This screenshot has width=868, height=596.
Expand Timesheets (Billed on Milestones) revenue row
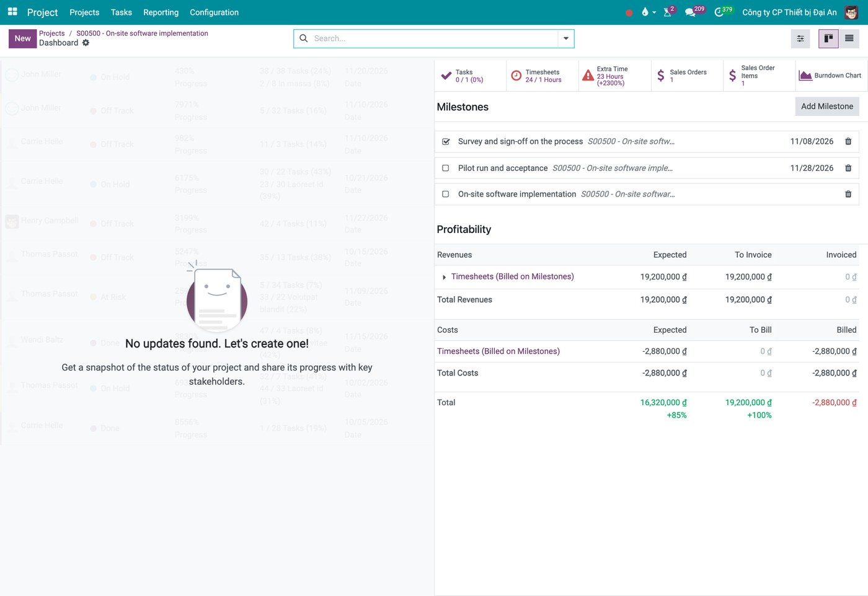click(444, 278)
